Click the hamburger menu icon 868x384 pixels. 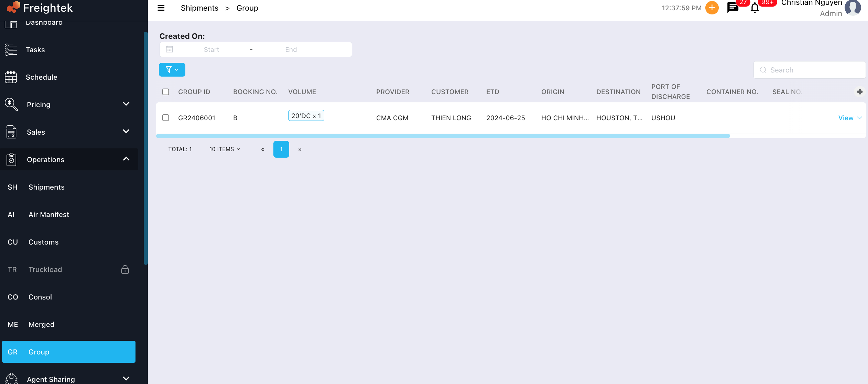(x=161, y=8)
